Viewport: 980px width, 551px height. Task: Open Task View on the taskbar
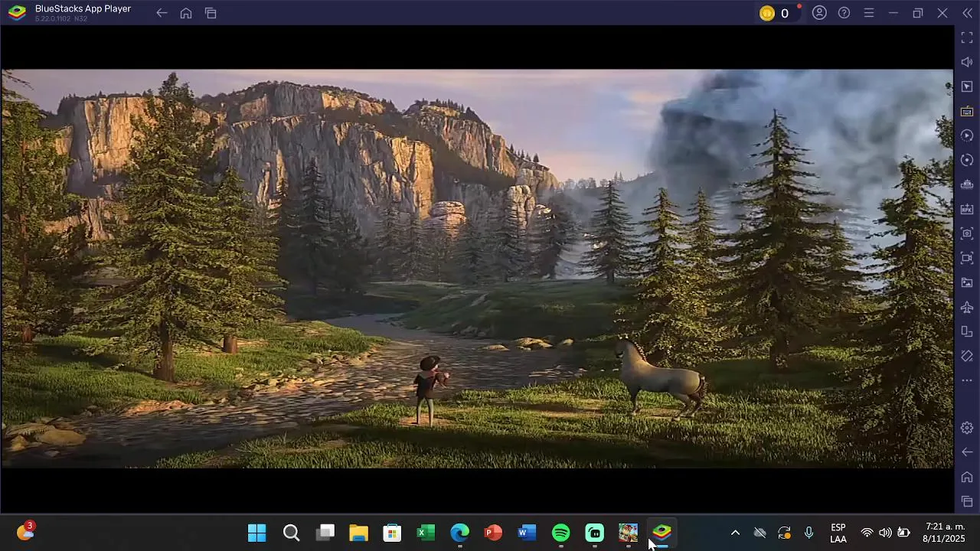(x=325, y=533)
